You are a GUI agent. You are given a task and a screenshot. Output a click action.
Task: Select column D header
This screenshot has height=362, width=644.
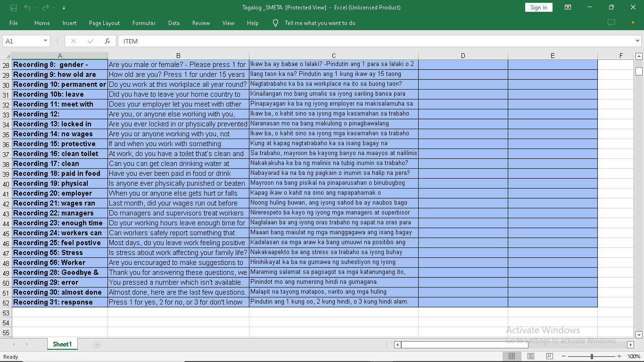click(463, 56)
